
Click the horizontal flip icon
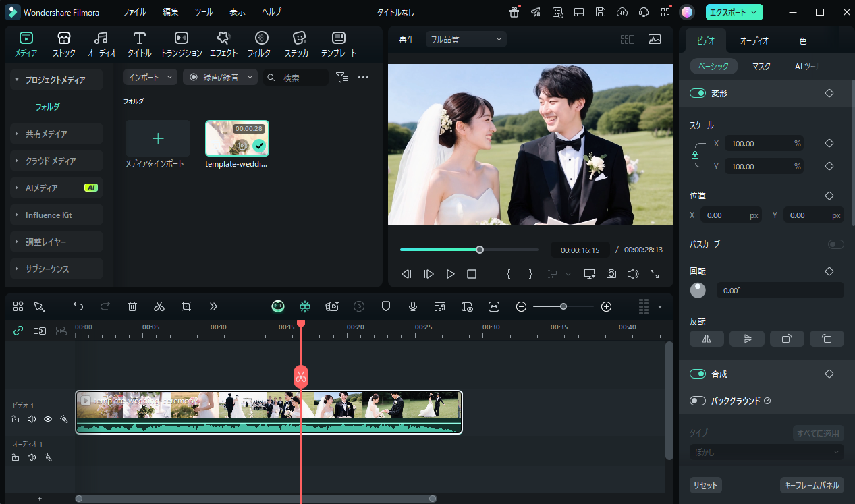707,339
